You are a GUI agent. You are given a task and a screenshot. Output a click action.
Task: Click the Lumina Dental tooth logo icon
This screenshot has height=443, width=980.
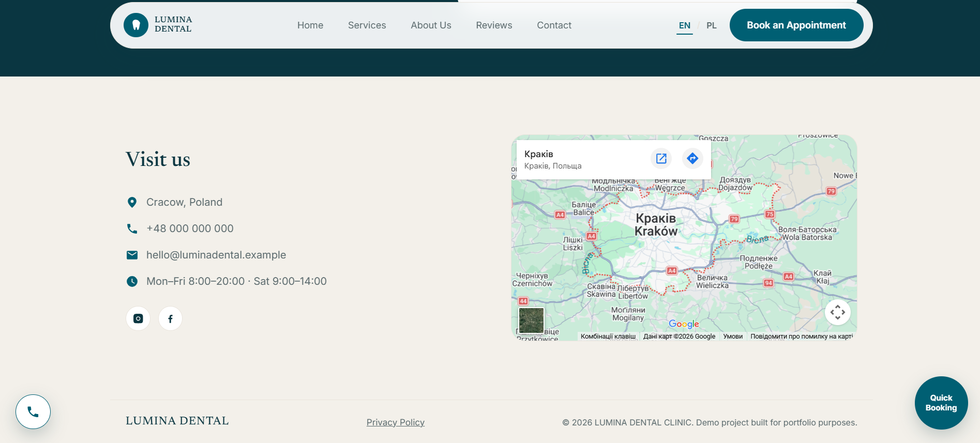coord(136,25)
